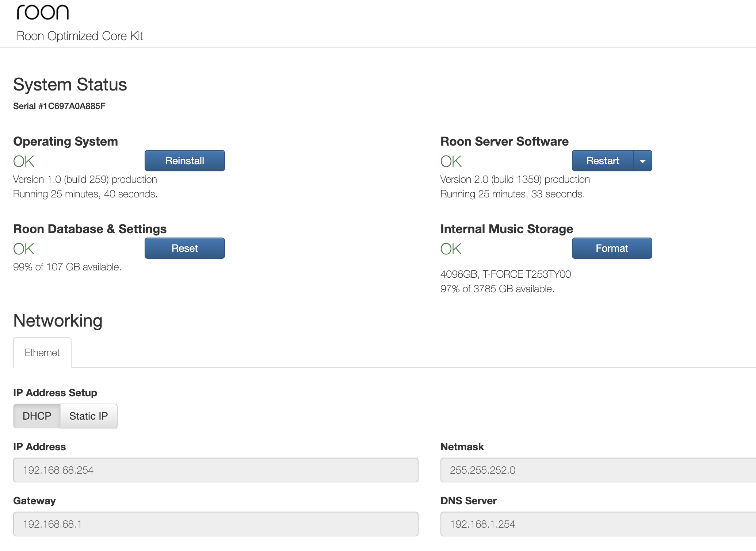
Task: Click the serial number text
Action: point(59,106)
